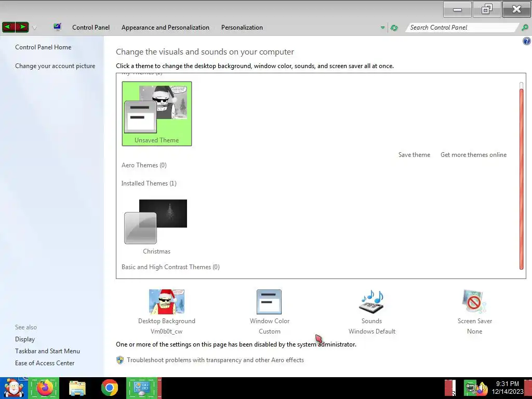This screenshot has width=532, height=399.
Task: Click the Control Panel taskbar button
Action: pos(142,388)
